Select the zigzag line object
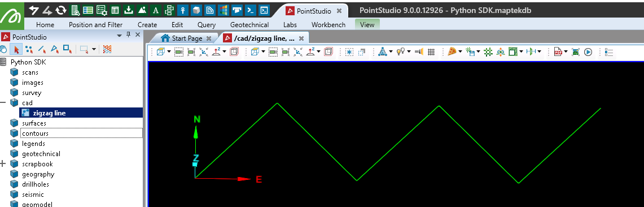This screenshot has width=644, height=207. [49, 113]
